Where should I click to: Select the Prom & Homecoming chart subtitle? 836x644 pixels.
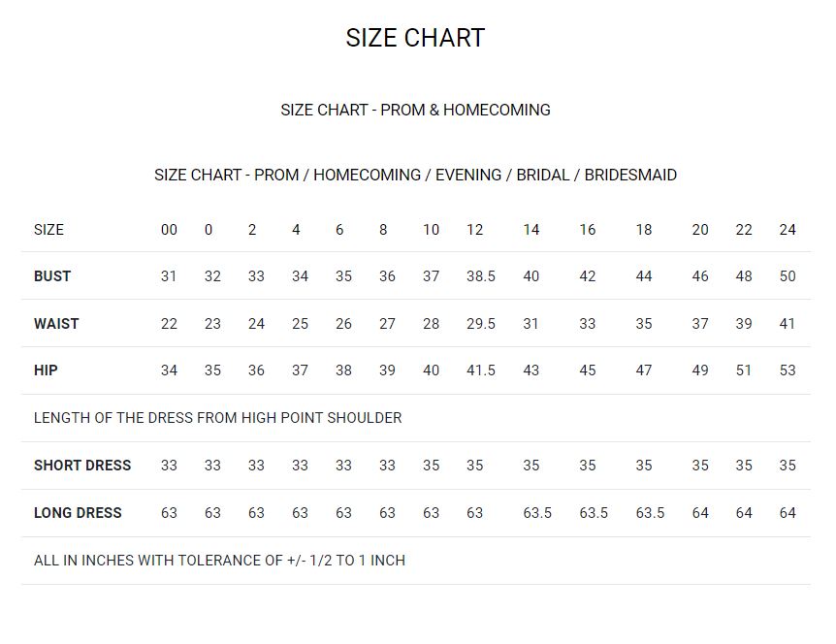[x=415, y=110]
